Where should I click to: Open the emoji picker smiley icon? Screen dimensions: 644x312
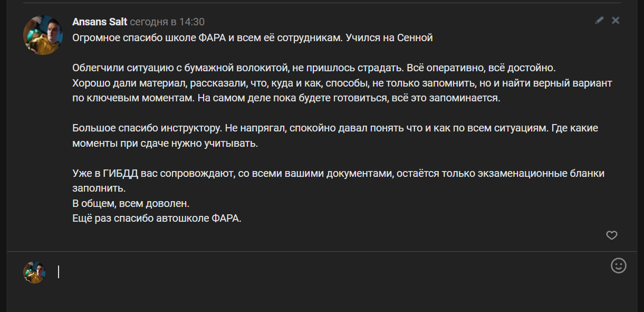coord(618,265)
